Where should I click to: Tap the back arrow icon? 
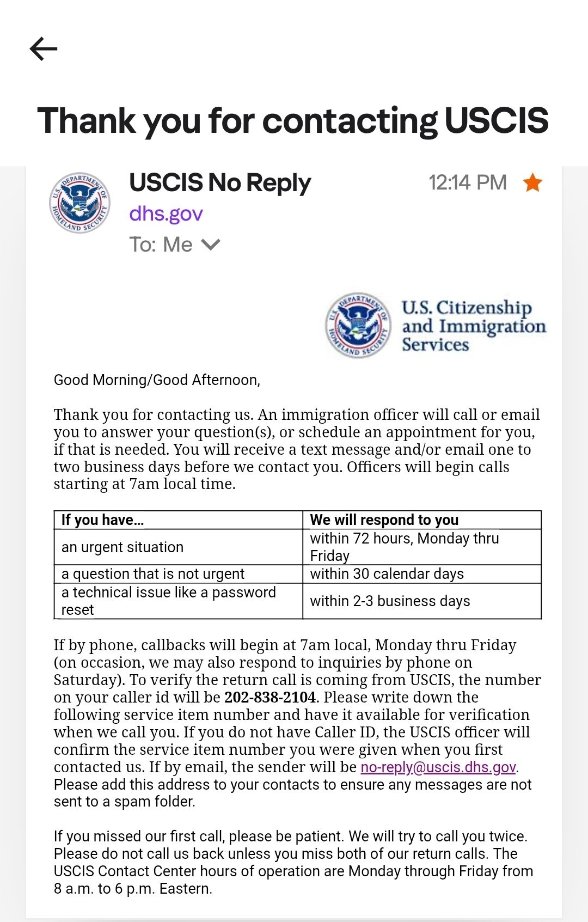point(44,49)
